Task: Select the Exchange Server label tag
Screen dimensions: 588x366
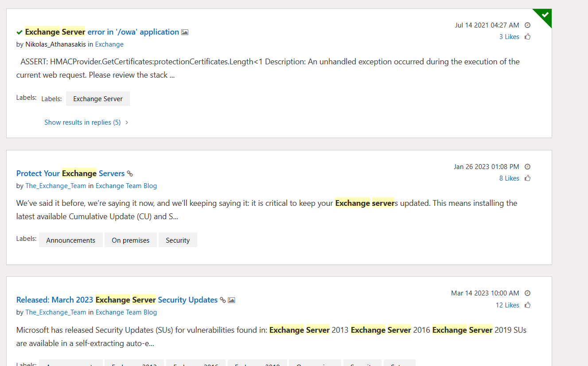Action: (x=98, y=99)
